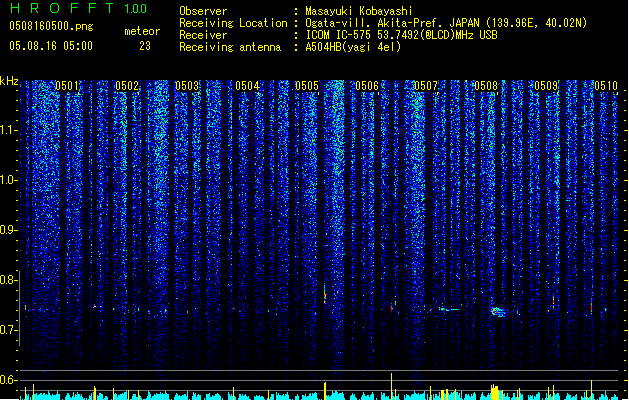Click the 0508 time marker
629x400 pixels.
(x=486, y=86)
